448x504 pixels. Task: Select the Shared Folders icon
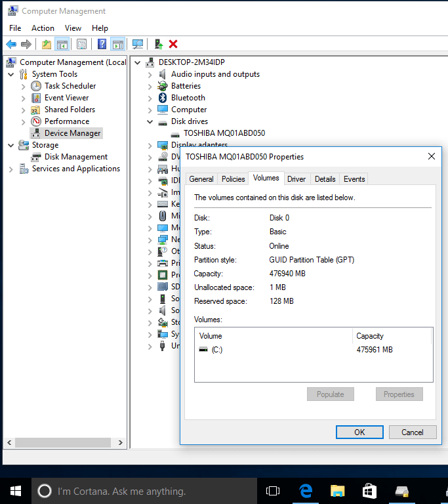[x=35, y=110]
